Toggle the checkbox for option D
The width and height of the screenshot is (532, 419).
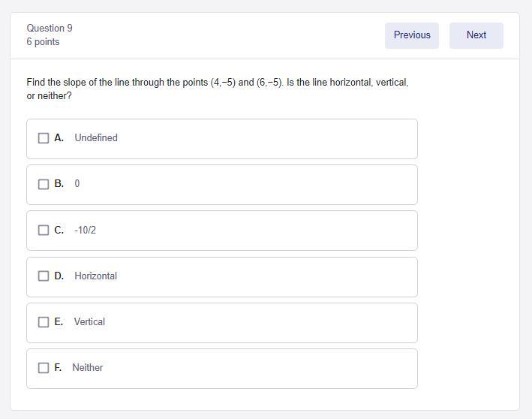tap(44, 276)
